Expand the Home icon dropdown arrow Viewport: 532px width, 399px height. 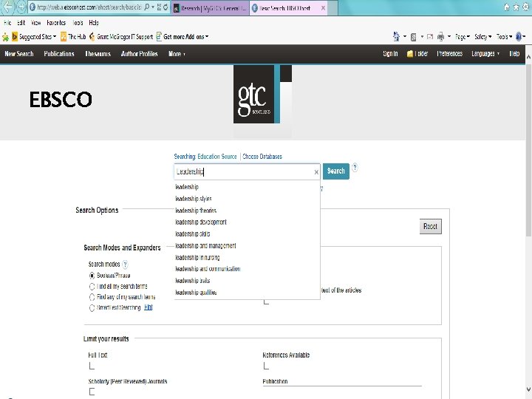click(404, 37)
